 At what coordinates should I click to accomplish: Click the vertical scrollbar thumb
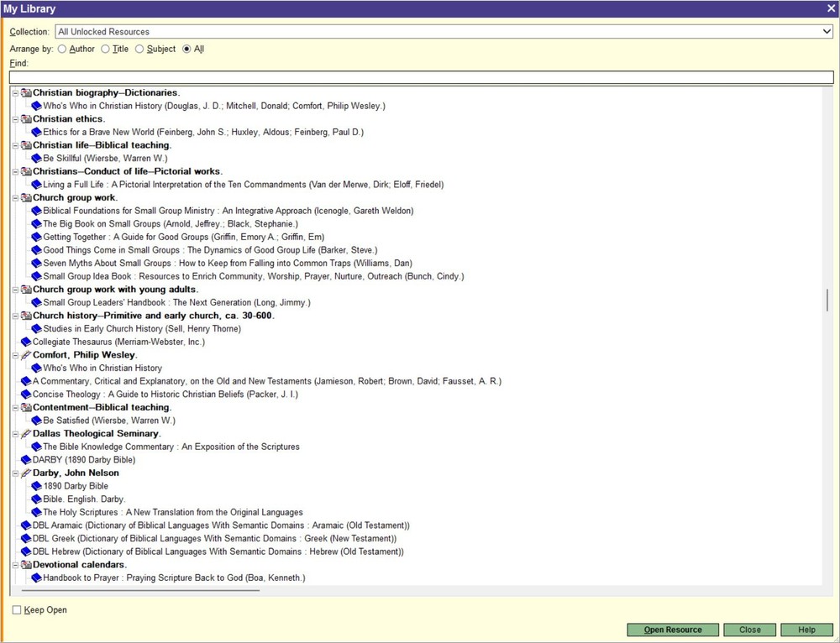(x=827, y=301)
